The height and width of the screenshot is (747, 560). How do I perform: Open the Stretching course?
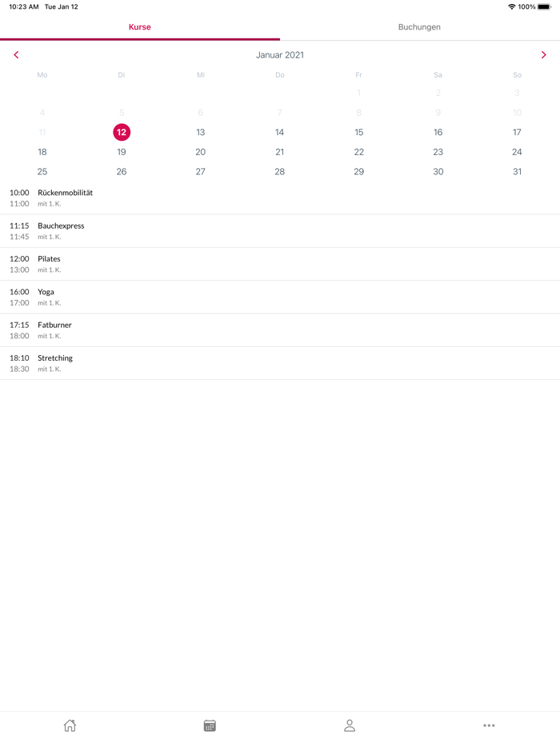pos(280,363)
